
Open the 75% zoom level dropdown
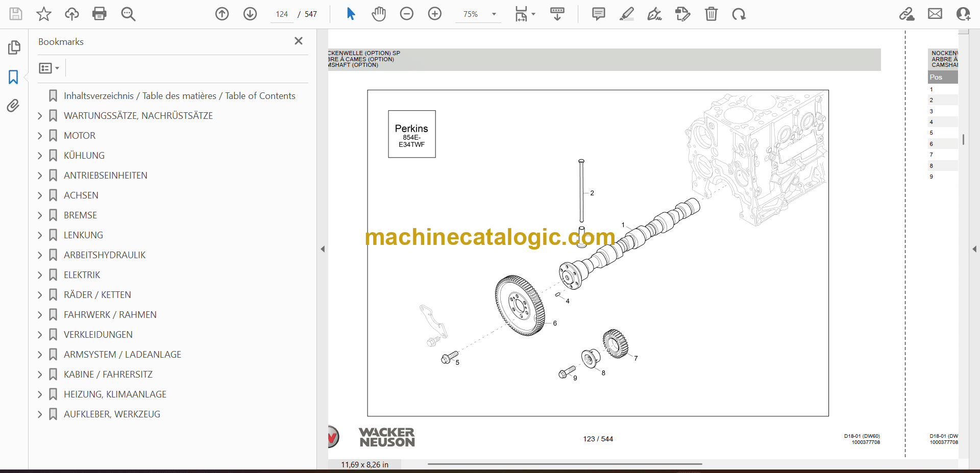(494, 14)
